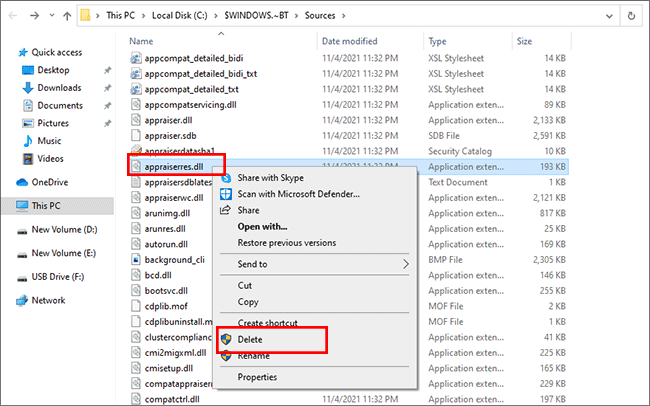Click Sources breadcrumb segment
650x406 pixels.
[x=320, y=15]
